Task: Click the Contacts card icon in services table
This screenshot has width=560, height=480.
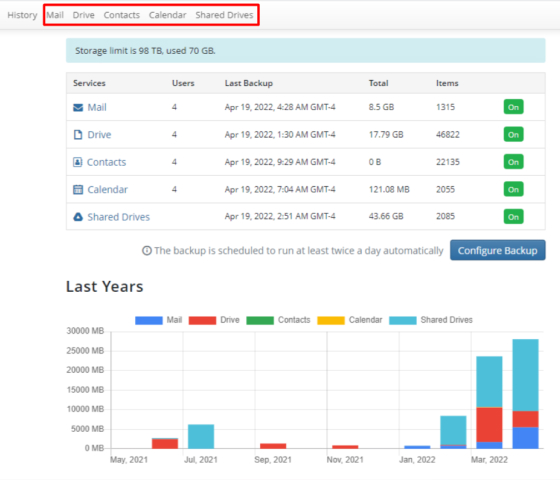Action: [78, 162]
